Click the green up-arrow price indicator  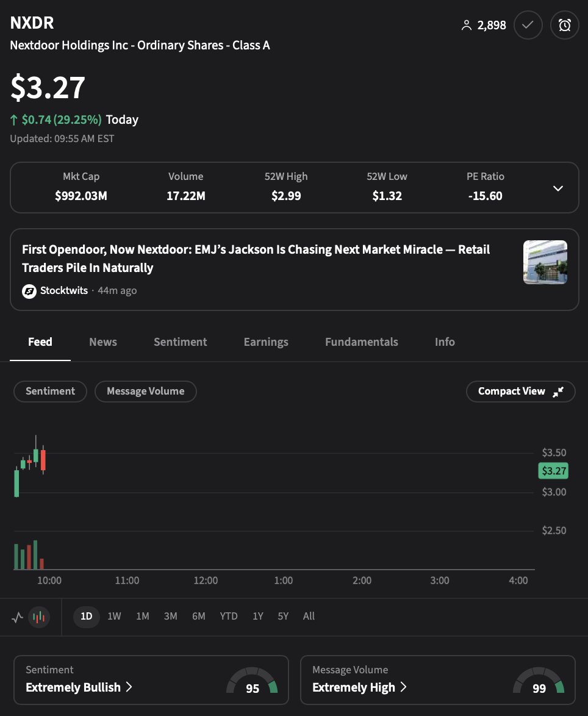click(13, 120)
